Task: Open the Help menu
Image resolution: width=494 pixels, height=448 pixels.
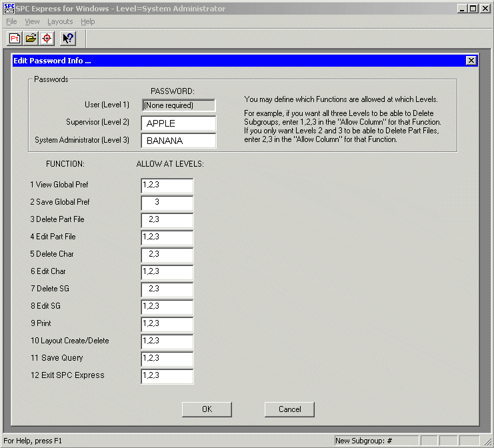Action: 87,21
